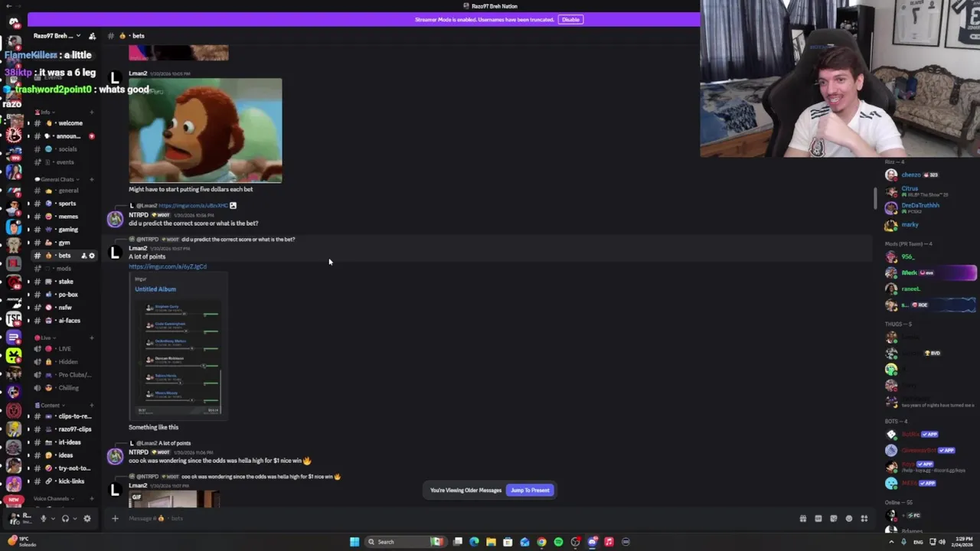Collapse the Voice Channels category
980x551 pixels.
click(x=52, y=499)
